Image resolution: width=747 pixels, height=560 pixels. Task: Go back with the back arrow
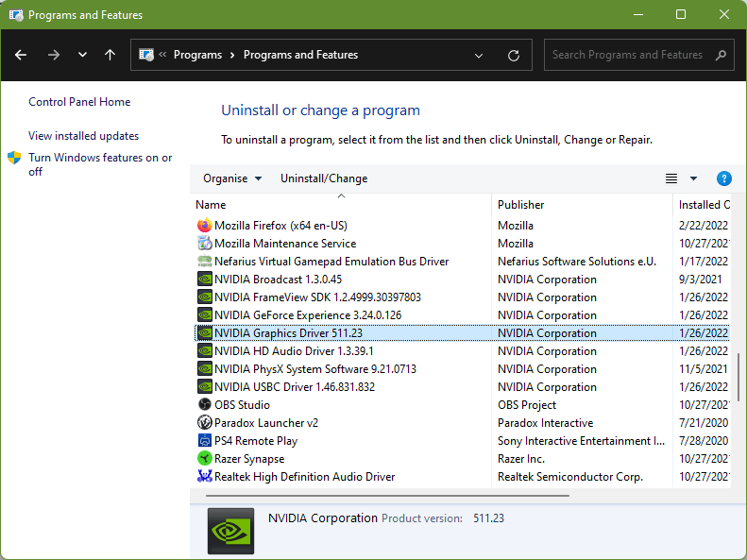(x=21, y=55)
